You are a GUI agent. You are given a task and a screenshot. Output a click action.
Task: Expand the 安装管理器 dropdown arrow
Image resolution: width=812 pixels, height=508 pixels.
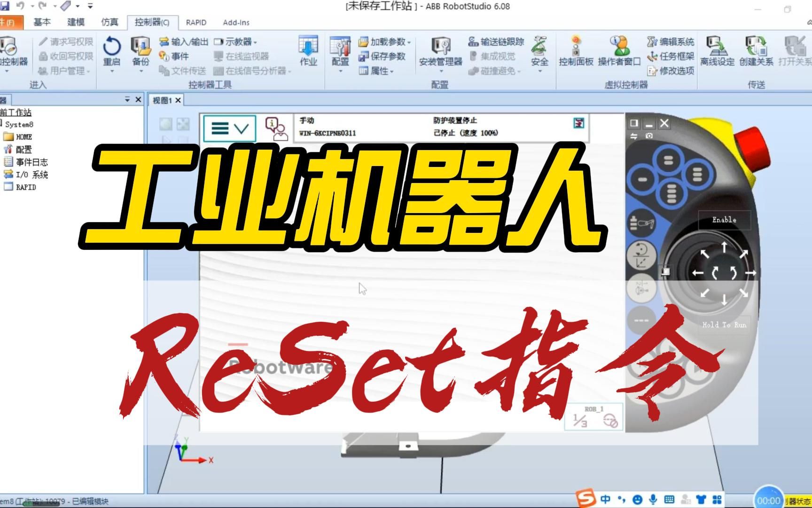(x=441, y=71)
